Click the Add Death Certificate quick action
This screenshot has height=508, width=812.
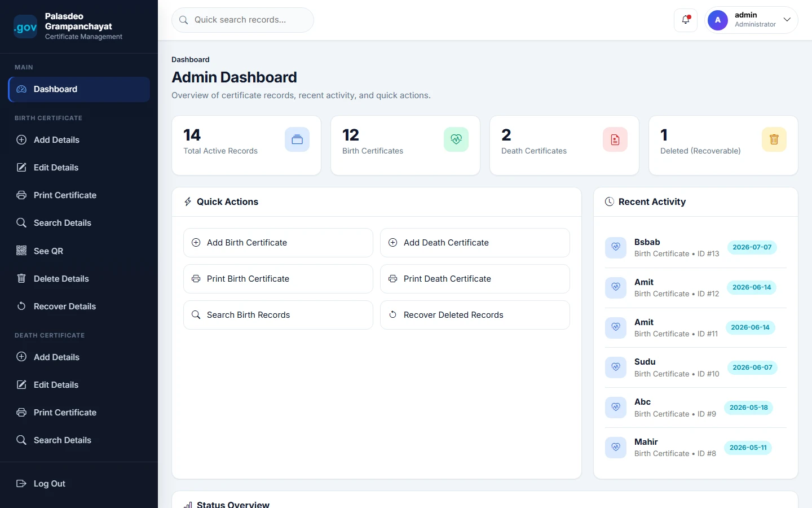475,243
